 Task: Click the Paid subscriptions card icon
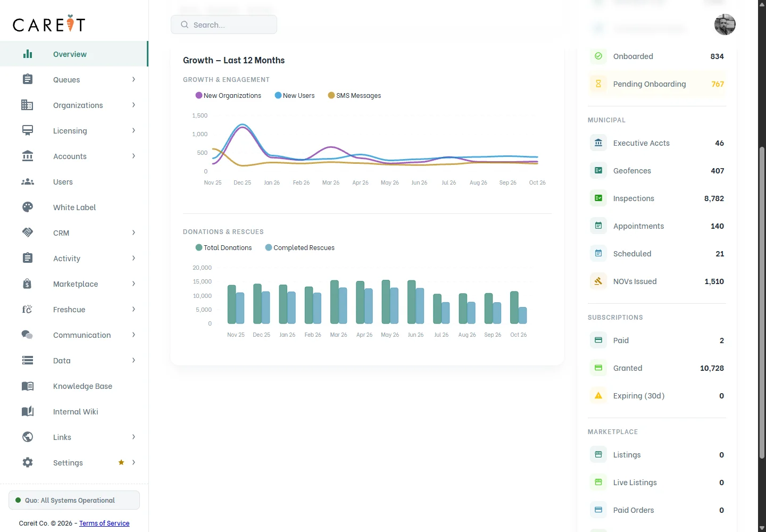pos(598,340)
